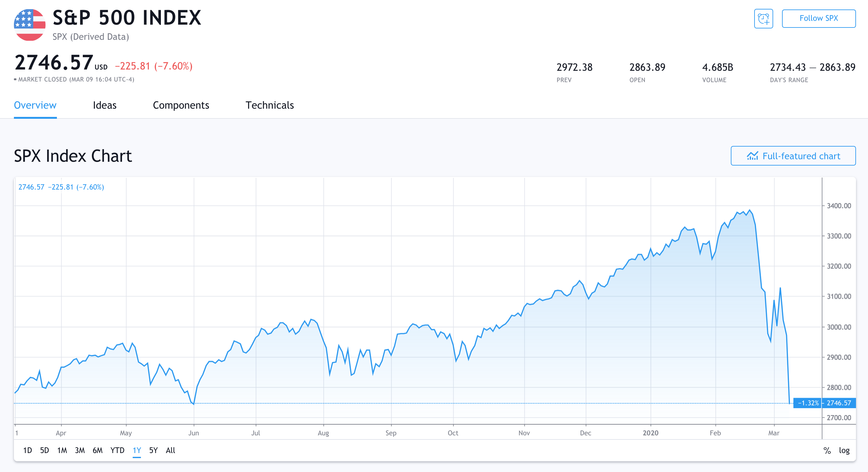
Task: Switch chart range to 3M
Action: pyautogui.click(x=80, y=451)
